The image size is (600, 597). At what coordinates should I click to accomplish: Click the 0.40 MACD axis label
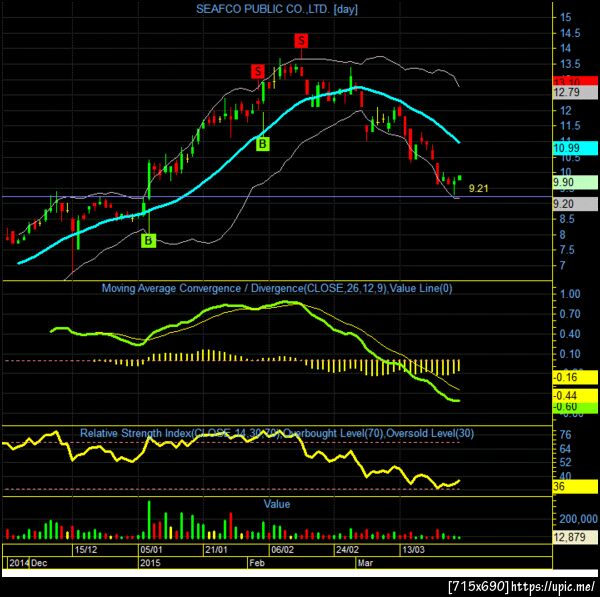click(570, 334)
